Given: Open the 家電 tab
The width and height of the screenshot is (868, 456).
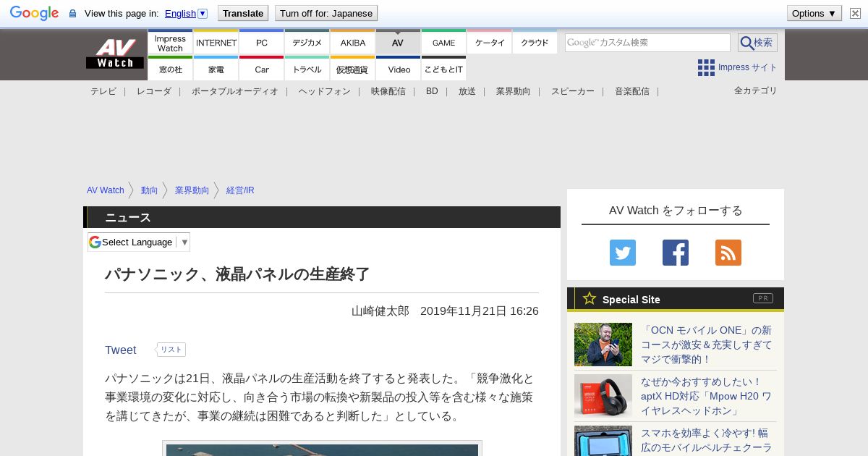Looking at the screenshot, I should pos(216,69).
